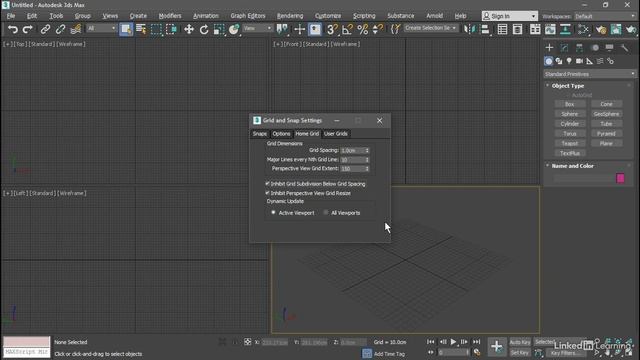Open the Workspaces Default dropdown
Viewport: 640px width, 360px height.
pyautogui.click(x=604, y=16)
